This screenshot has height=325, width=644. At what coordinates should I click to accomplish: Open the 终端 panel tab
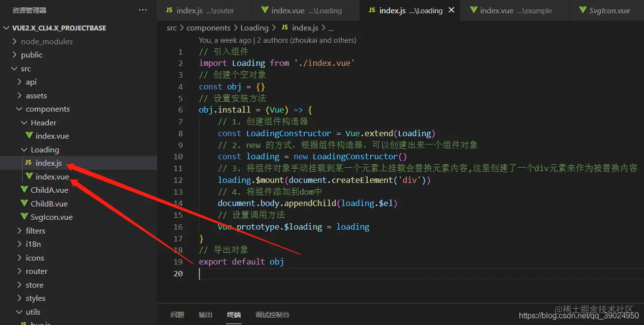pyautogui.click(x=234, y=315)
